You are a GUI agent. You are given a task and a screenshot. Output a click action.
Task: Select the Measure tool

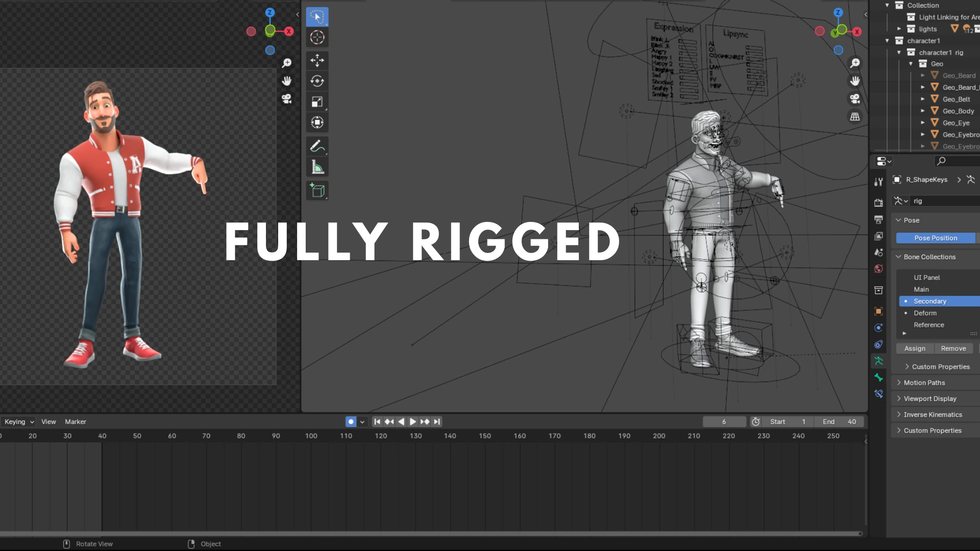coord(317,167)
